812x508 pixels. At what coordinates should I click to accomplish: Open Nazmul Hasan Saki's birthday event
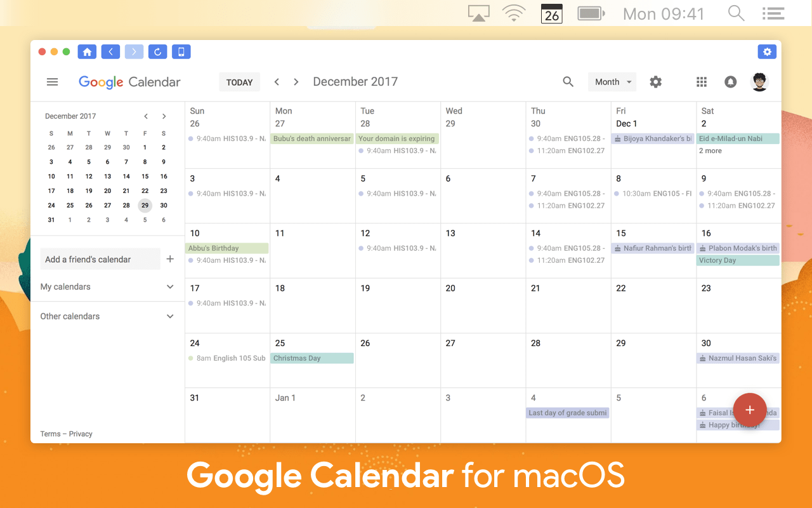coord(738,358)
